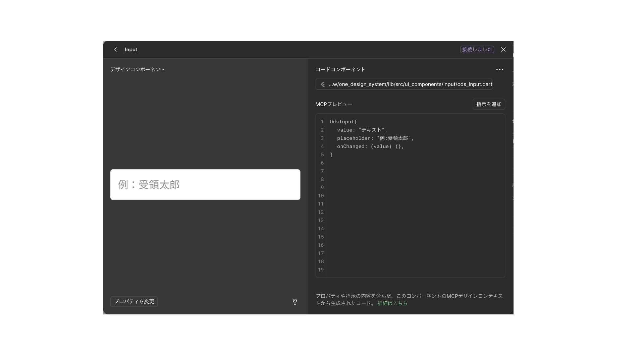Close the Input dialog with X
644x362 pixels.
[503, 50]
